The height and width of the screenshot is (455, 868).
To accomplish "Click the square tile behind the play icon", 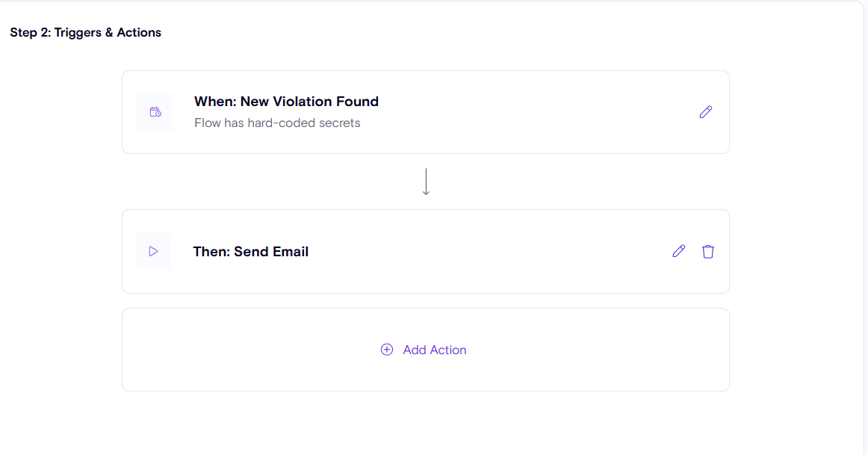I will tap(142, 239).
